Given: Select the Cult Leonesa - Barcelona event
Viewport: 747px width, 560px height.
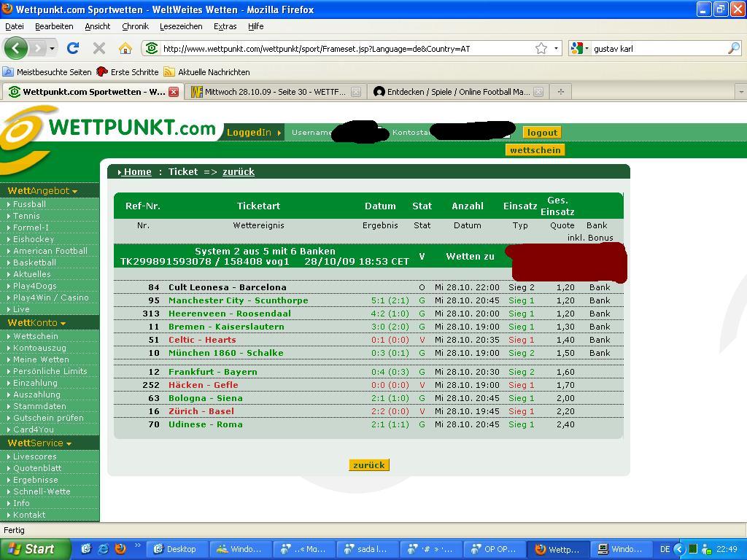Looking at the screenshot, I should click(228, 287).
